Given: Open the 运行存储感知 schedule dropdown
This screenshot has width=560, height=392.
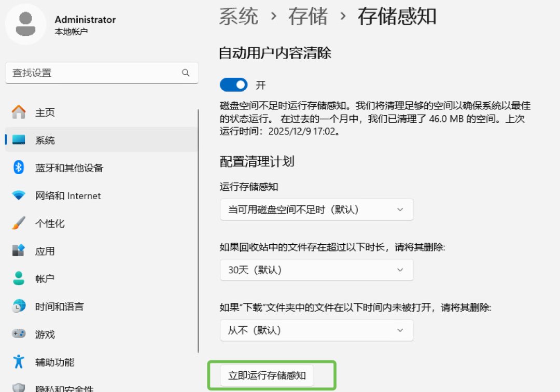Looking at the screenshot, I should [x=317, y=209].
